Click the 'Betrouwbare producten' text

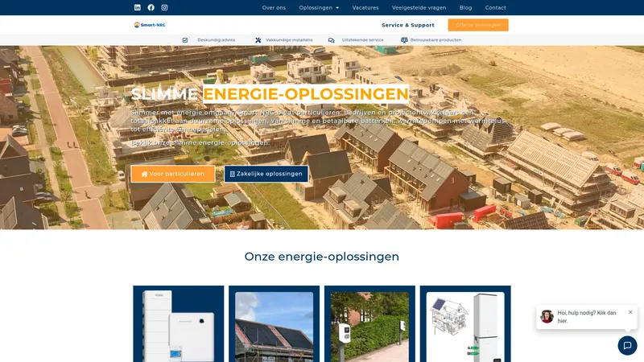tap(436, 40)
